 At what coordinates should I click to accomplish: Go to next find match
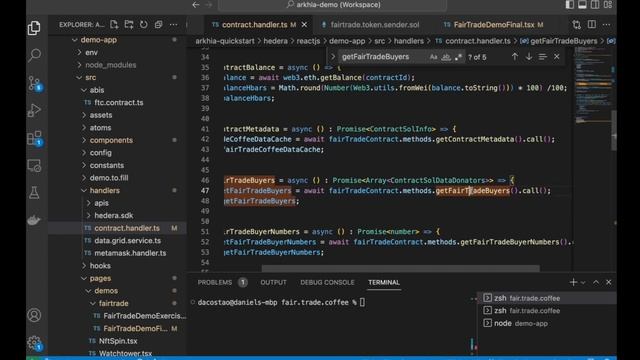click(529, 57)
